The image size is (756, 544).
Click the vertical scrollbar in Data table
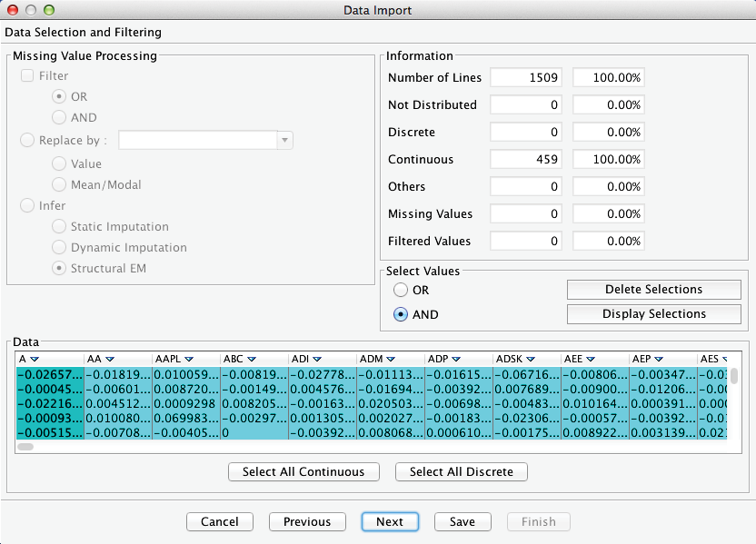click(733, 376)
